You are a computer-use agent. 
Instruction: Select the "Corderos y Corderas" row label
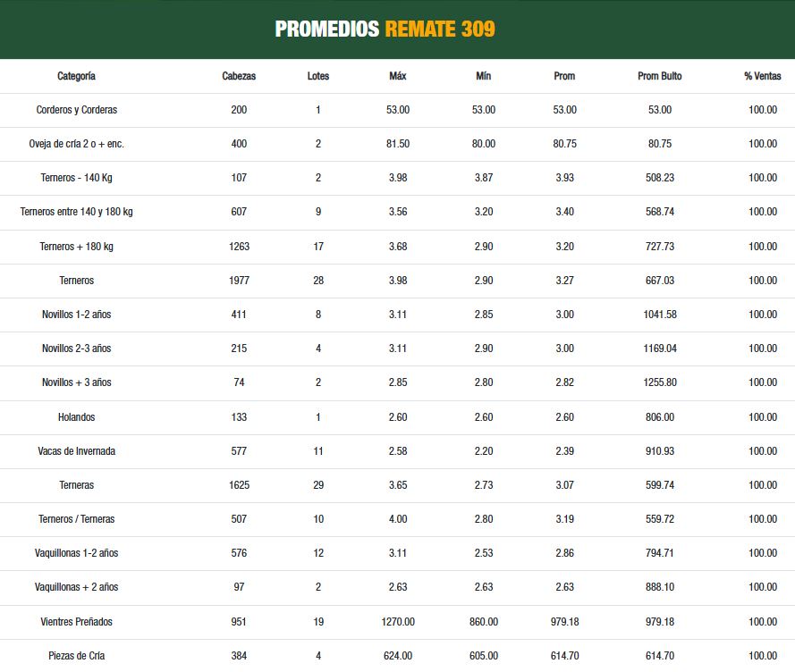click(x=76, y=110)
